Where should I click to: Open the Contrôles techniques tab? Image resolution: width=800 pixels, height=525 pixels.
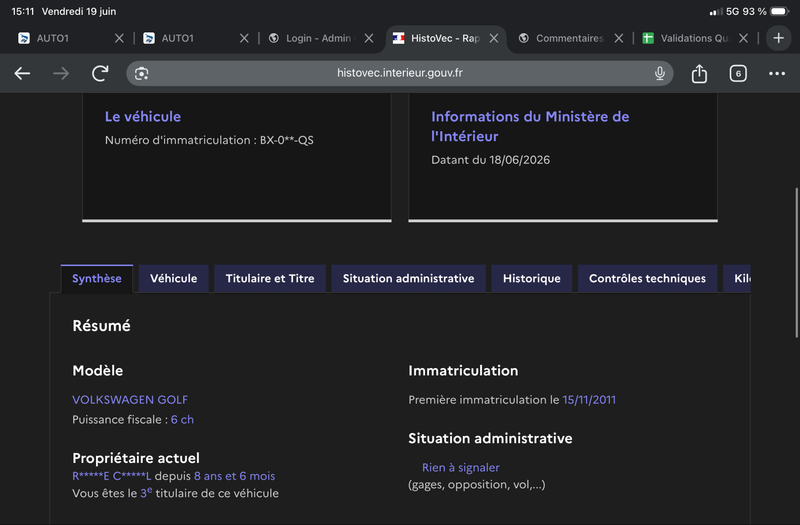[647, 279]
